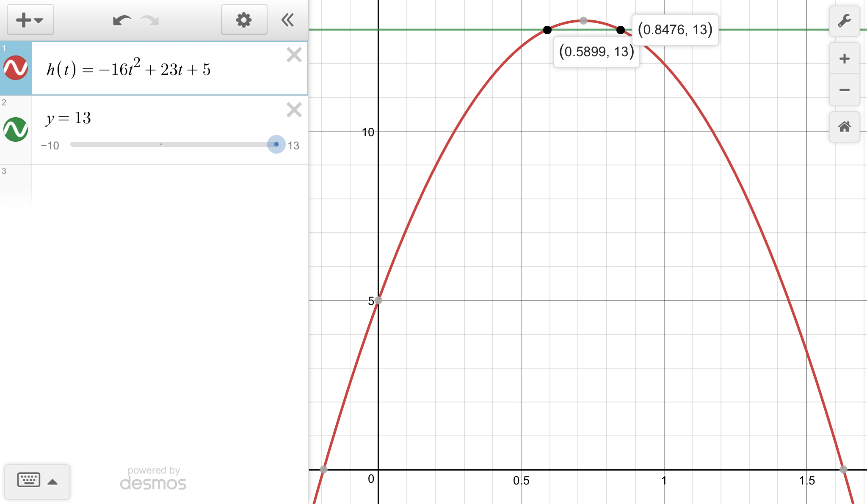Show the on-screen keyboard
Viewport: 867px width, 504px height.
(28, 480)
